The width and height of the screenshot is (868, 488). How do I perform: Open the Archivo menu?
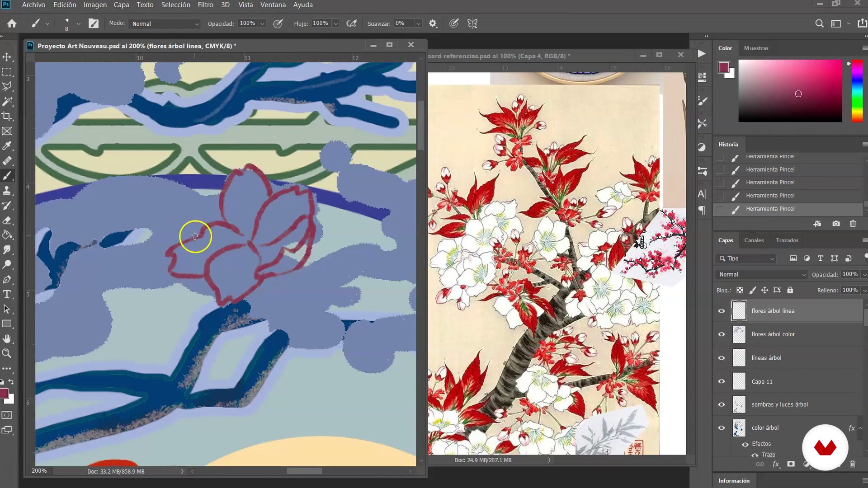[x=33, y=5]
